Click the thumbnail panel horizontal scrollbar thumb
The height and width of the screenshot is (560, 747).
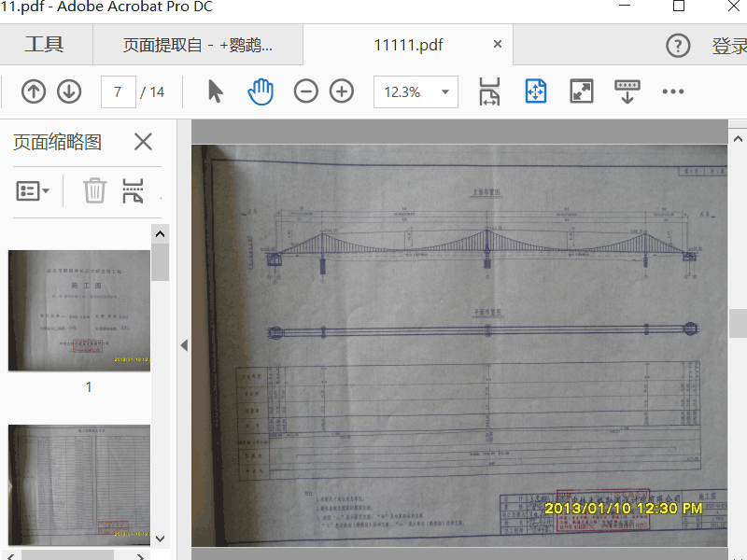point(67,555)
